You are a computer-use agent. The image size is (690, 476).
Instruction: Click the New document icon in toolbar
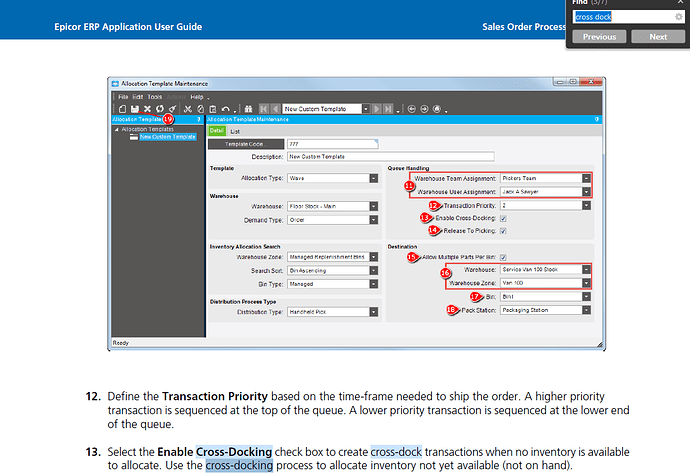pyautogui.click(x=122, y=109)
